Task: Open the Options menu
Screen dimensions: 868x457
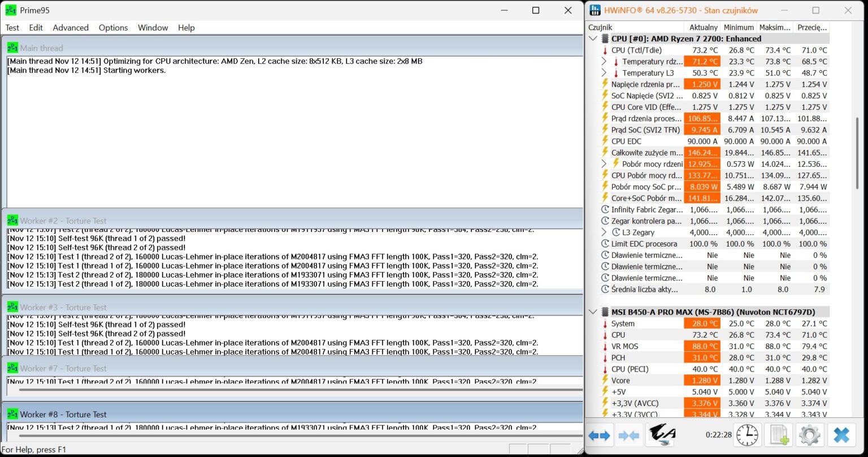Action: [x=113, y=28]
